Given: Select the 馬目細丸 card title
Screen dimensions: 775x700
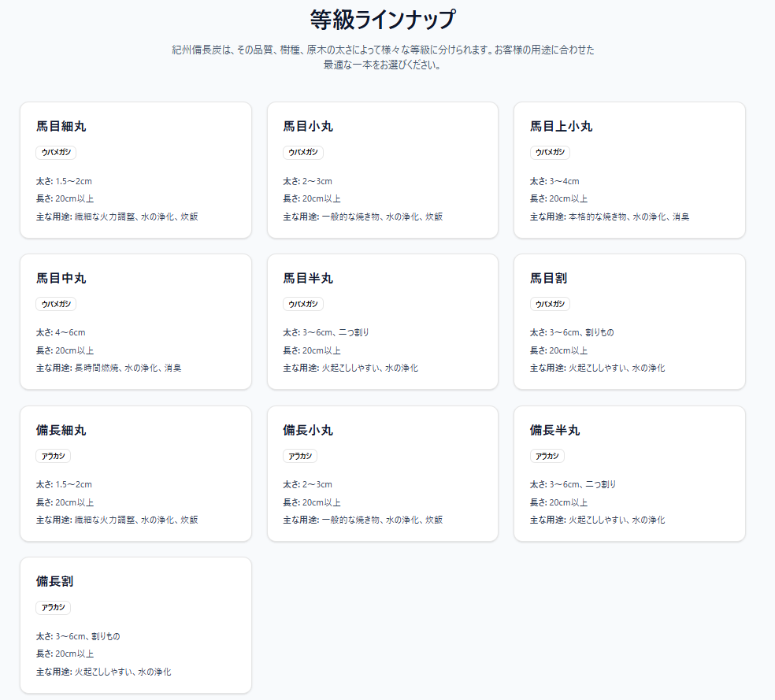Looking at the screenshot, I should click(x=61, y=127).
